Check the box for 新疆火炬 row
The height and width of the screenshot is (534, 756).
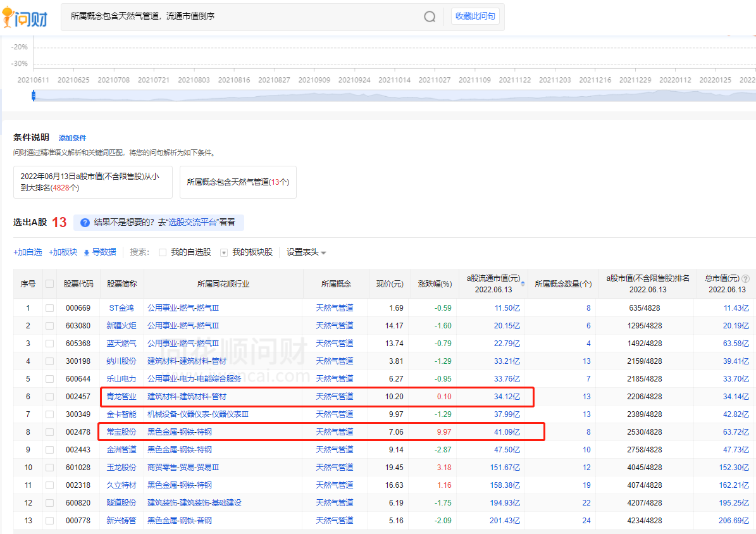click(x=49, y=326)
